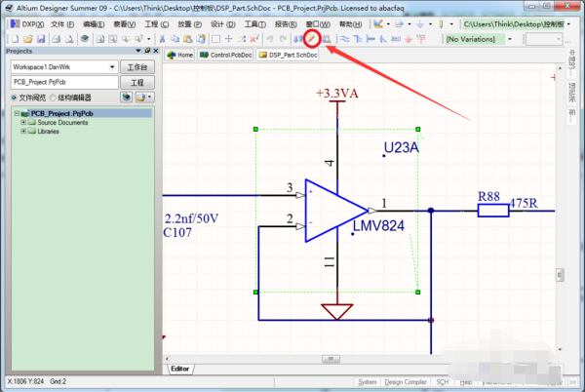The image size is (585, 392).
Task: Click the horizontal scrollbar thumb
Action: coord(331,359)
